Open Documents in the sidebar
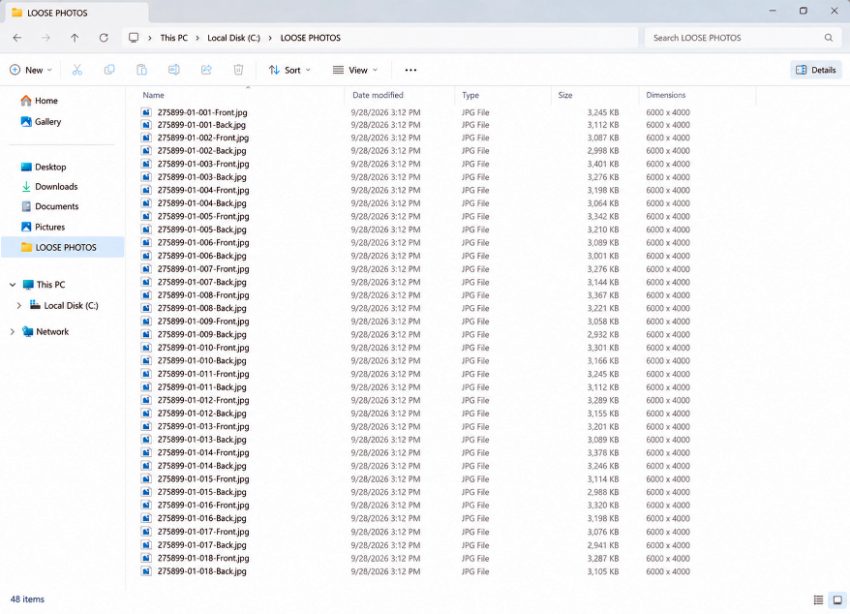The width and height of the screenshot is (850, 614). click(x=50, y=206)
